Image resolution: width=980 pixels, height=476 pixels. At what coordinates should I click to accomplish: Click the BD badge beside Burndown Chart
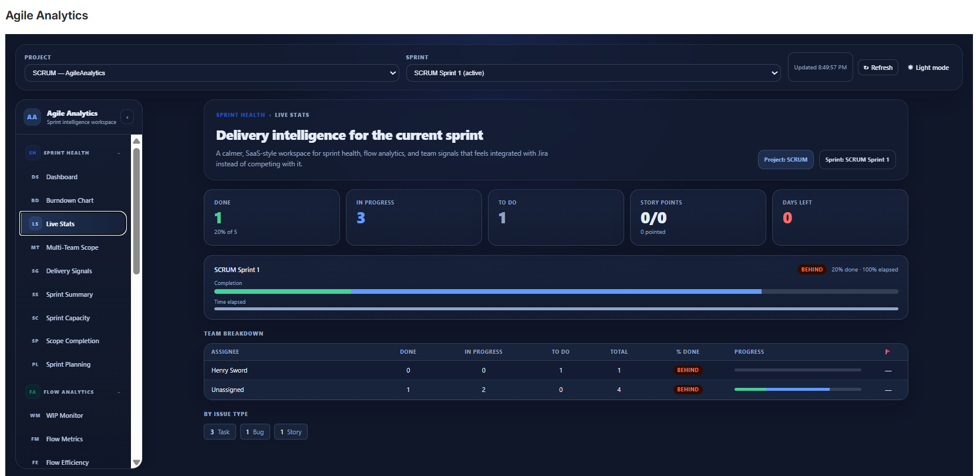coord(35,200)
